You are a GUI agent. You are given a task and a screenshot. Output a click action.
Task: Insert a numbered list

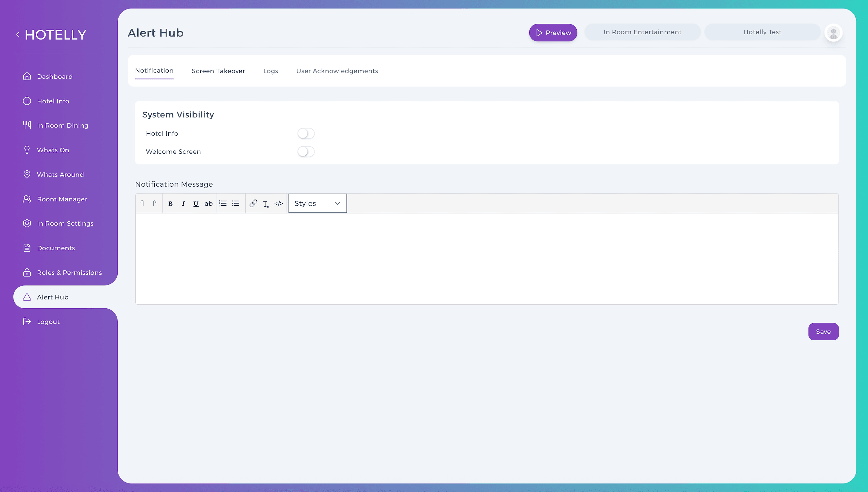(223, 203)
